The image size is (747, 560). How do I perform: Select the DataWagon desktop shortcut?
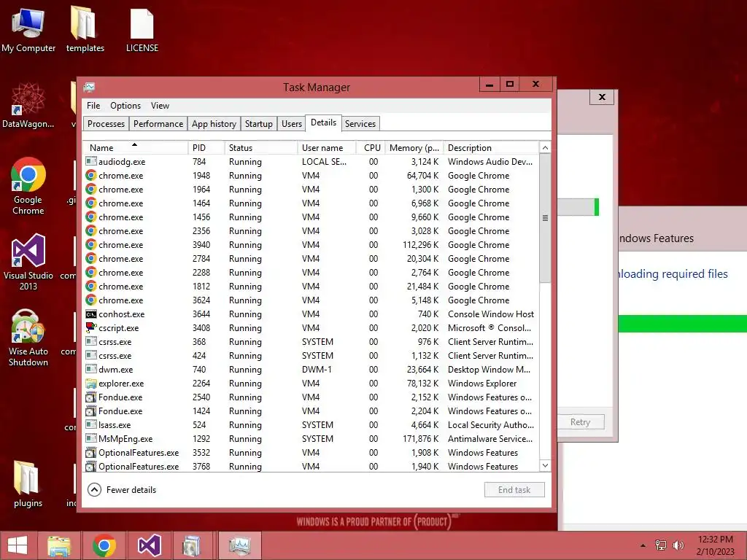coord(28,106)
